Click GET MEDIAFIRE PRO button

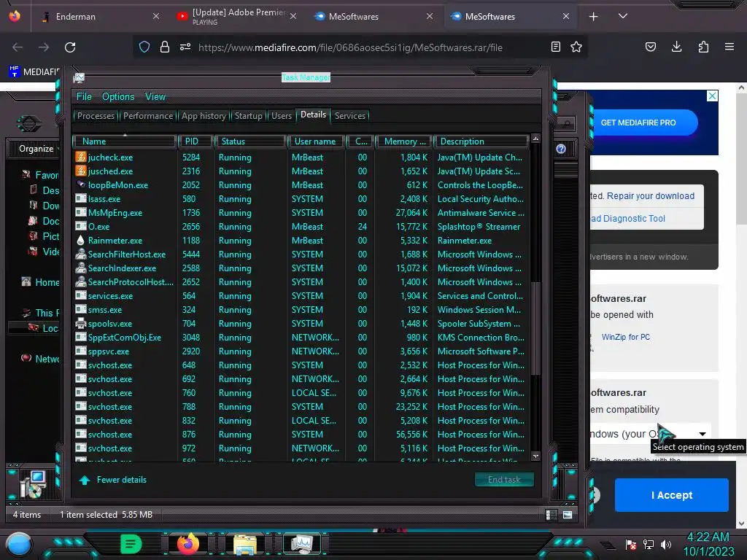coord(643,122)
